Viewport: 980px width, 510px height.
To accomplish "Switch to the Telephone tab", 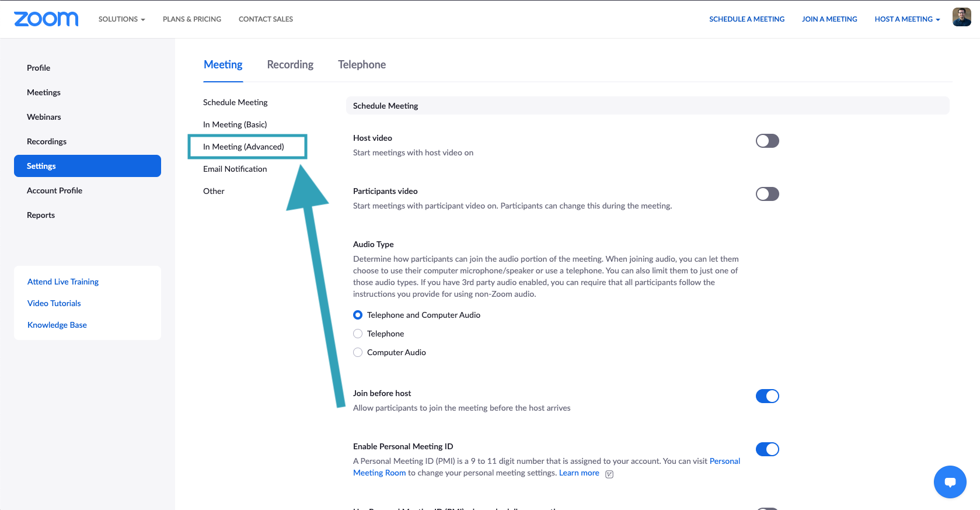I will pos(361,65).
